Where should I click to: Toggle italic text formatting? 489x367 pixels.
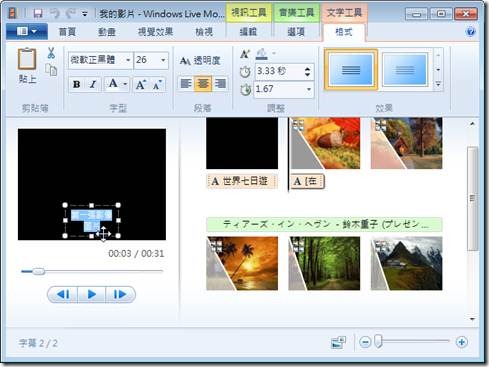93,84
